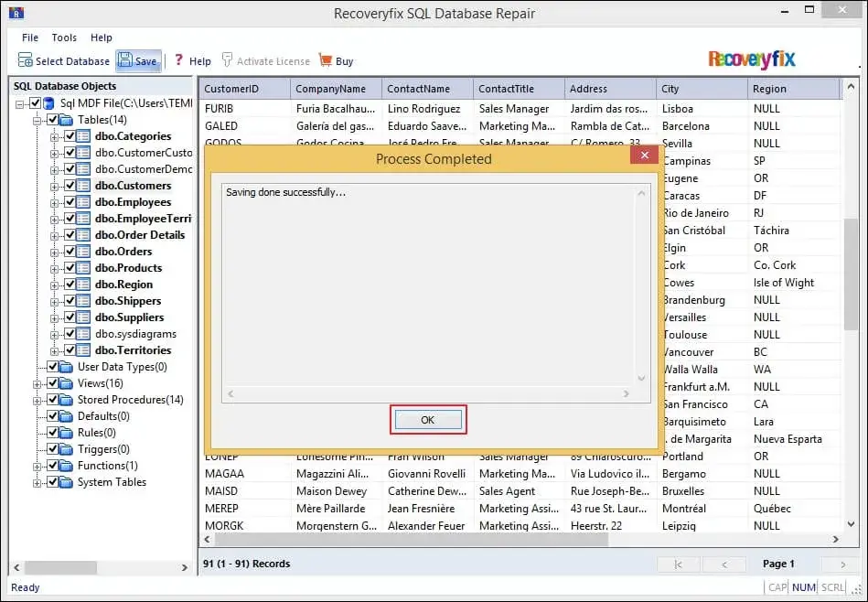Click the Views(16) folder icon

pyautogui.click(x=66, y=383)
